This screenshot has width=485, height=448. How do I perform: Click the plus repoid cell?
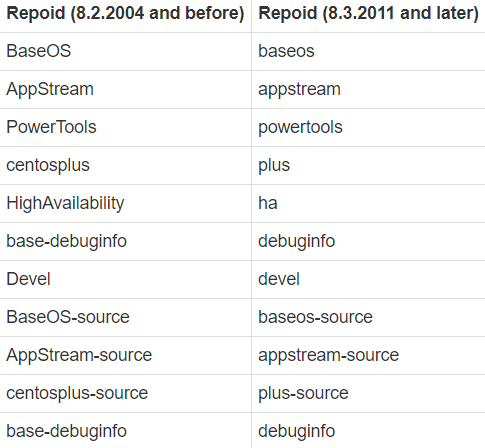[x=368, y=165]
